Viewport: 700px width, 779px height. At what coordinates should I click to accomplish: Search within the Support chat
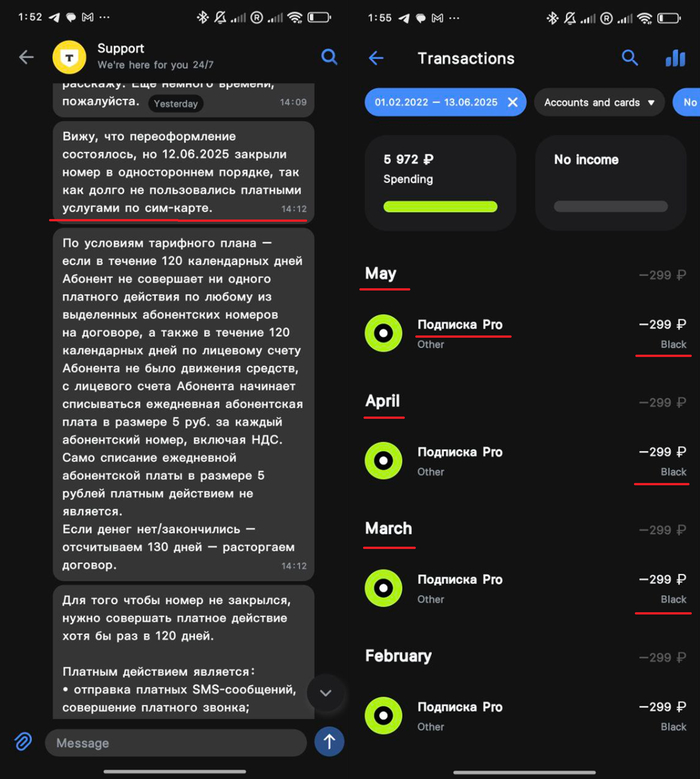pyautogui.click(x=329, y=57)
